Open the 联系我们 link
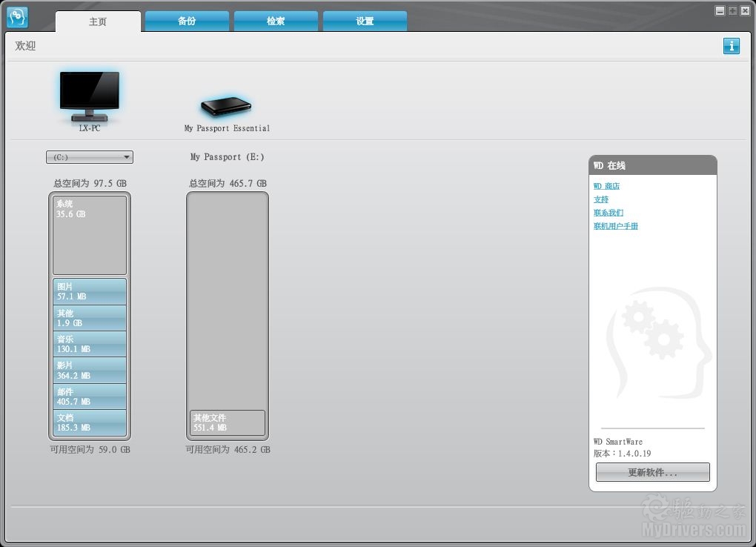The width and height of the screenshot is (756, 547). click(x=608, y=213)
